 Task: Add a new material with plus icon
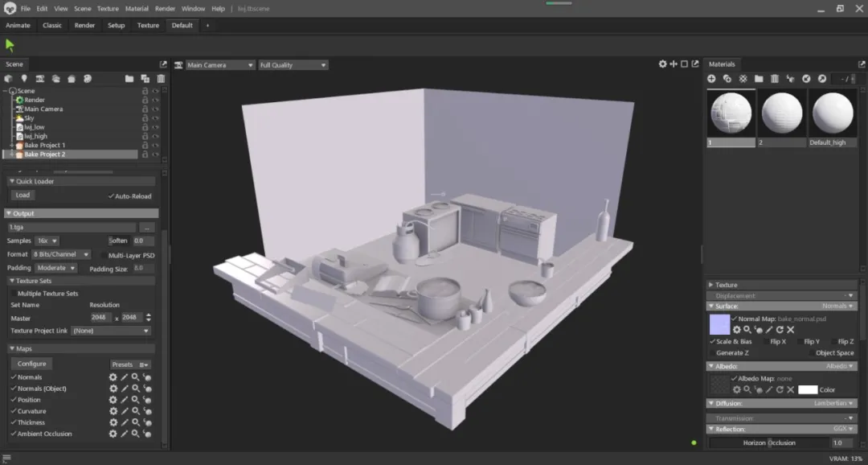coord(711,79)
